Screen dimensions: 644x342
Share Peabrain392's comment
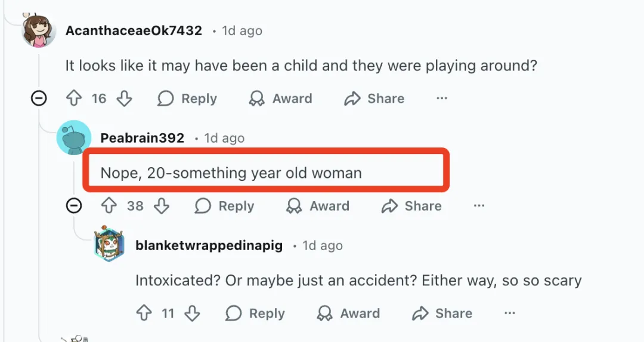(411, 206)
